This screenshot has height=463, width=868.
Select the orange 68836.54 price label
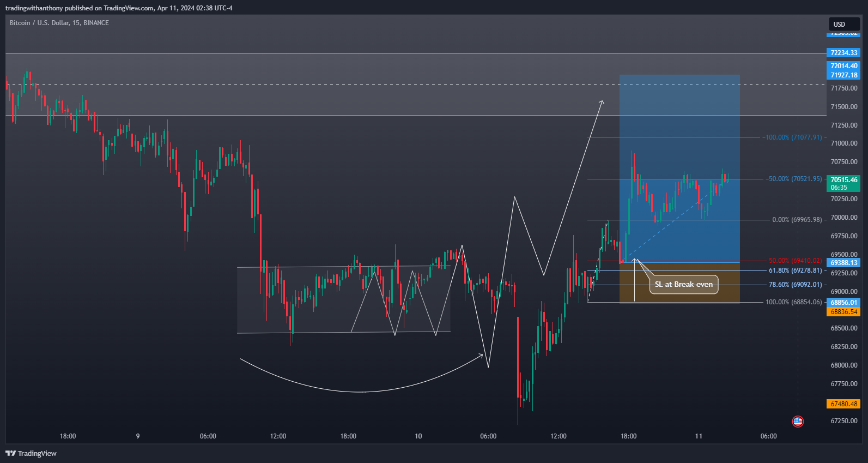tap(843, 312)
